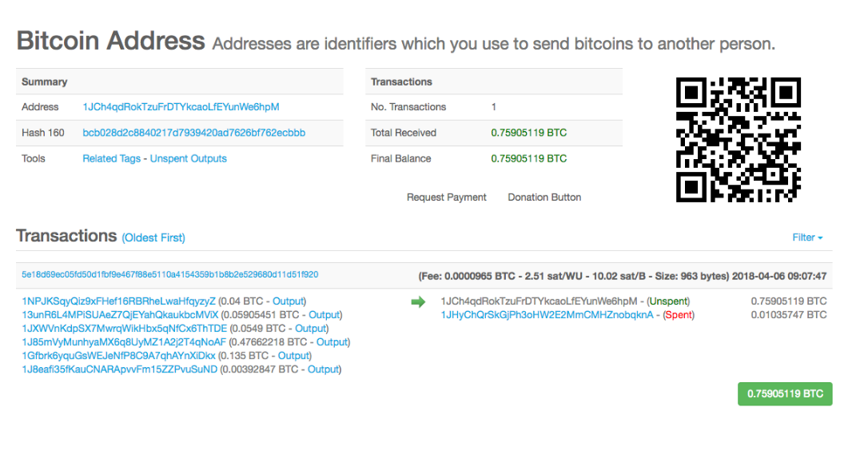Screen dimensions: 868x451
Task: Open address 1JCh4qdRokTzuFrDTYkcaoLfEYunWe6hpM in Summary
Action: 181,107
